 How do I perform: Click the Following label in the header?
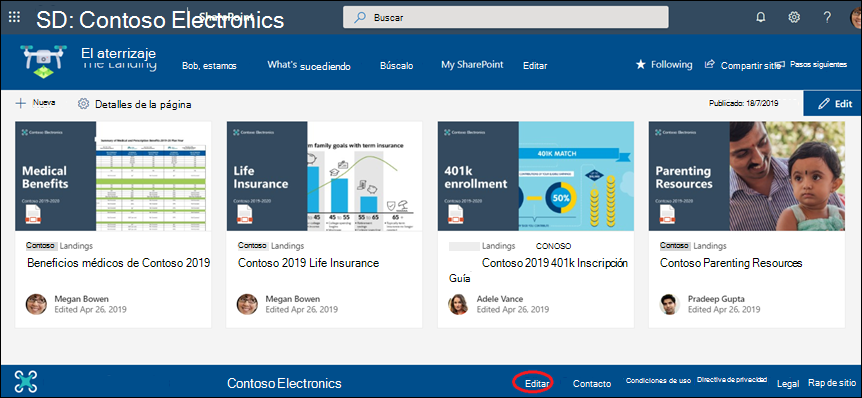tap(671, 64)
